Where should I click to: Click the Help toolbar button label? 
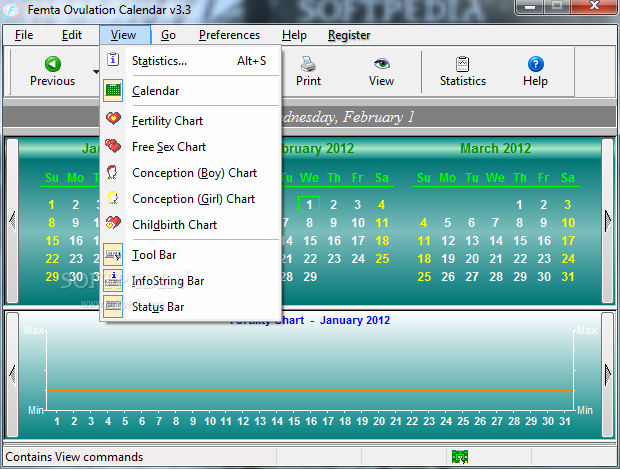[x=535, y=81]
